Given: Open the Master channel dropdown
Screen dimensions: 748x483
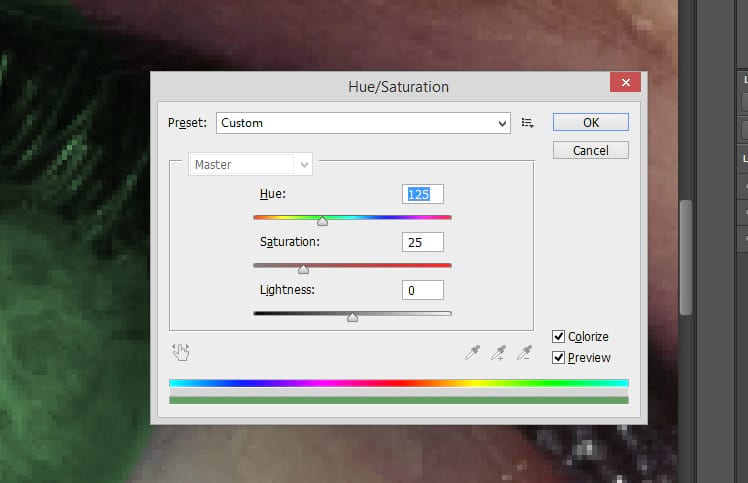Looking at the screenshot, I should 250,164.
